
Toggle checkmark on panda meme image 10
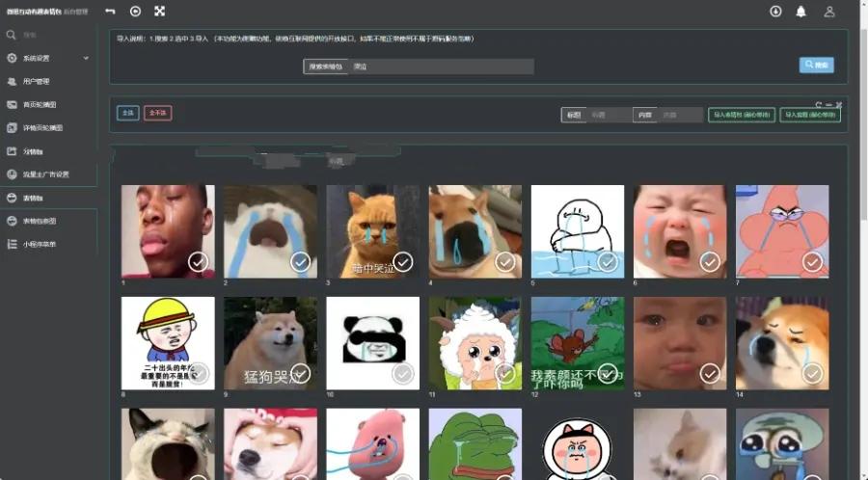[x=403, y=374]
